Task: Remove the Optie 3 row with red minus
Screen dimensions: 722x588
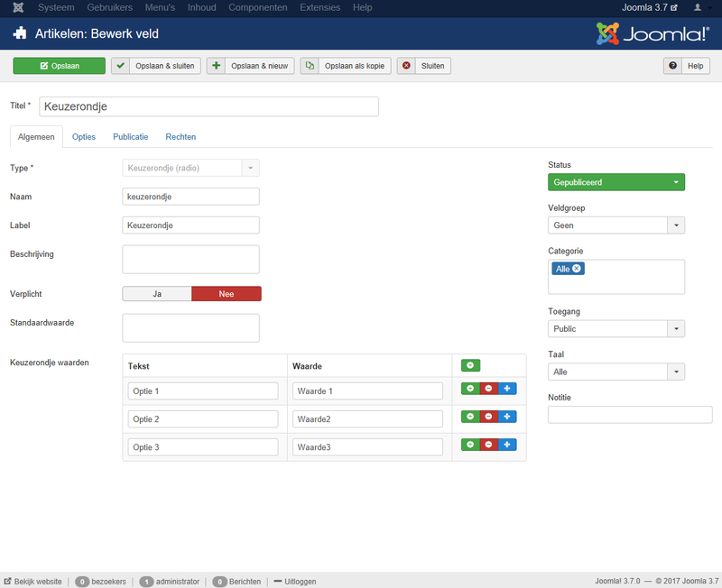Action: [x=488, y=445]
